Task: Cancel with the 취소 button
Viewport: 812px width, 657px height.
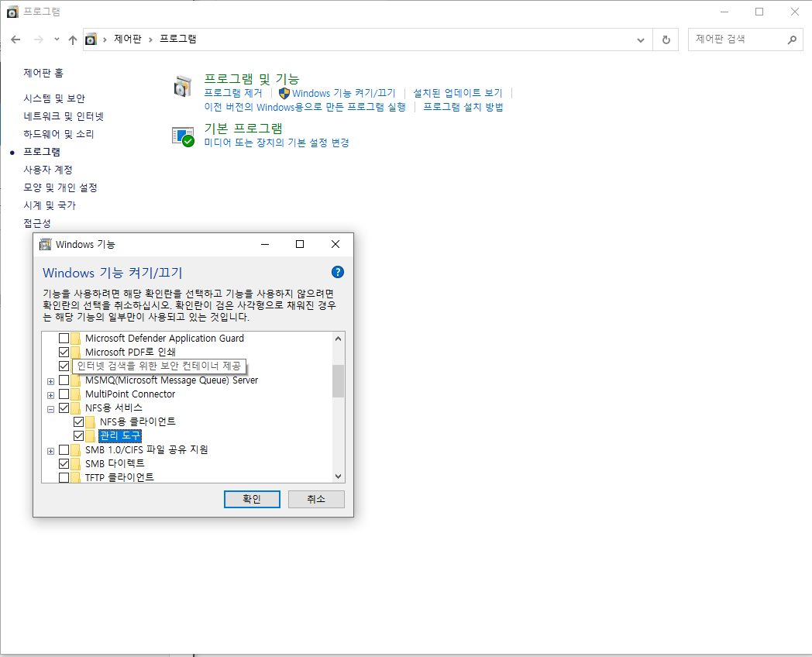Action: point(316,499)
